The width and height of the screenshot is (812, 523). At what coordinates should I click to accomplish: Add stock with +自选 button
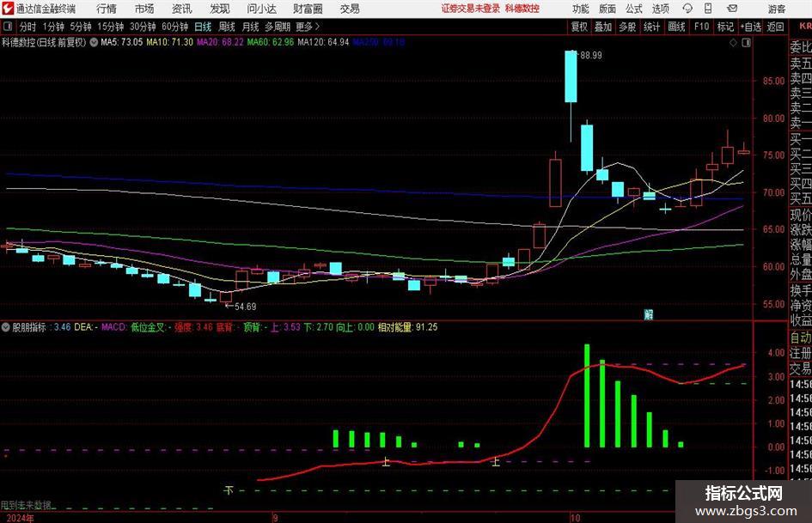(x=750, y=27)
